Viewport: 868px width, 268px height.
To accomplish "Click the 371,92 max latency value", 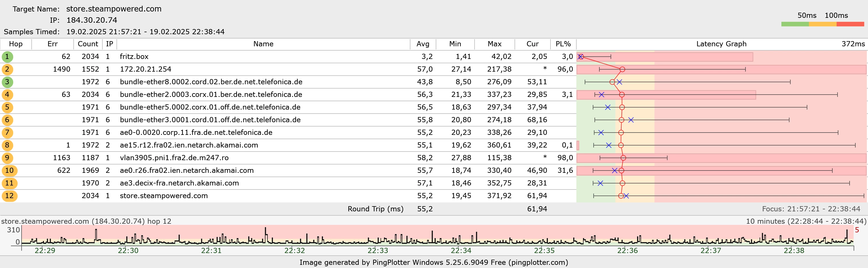I will 499,196.
